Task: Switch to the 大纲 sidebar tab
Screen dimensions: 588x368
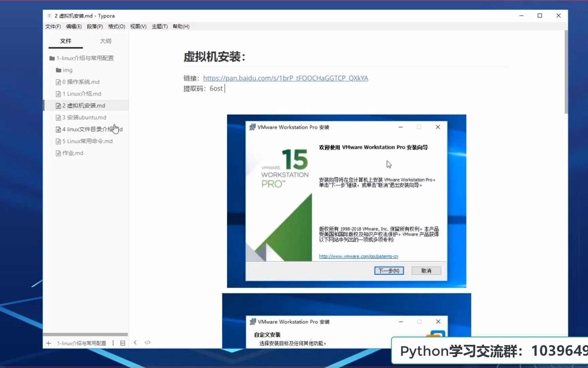Action: 105,41
